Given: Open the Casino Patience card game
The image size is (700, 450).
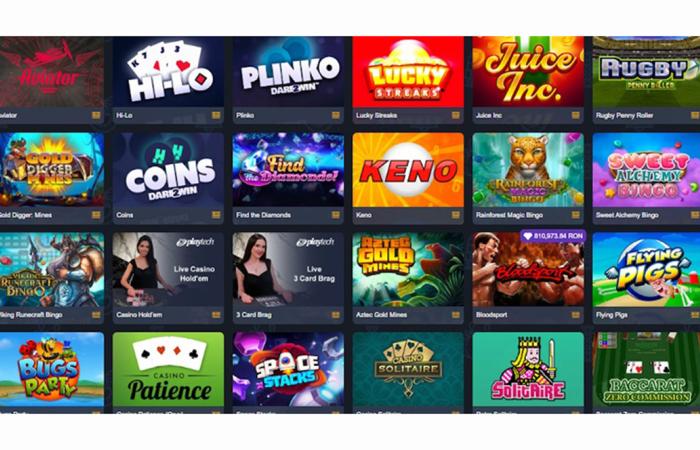Looking at the screenshot, I should (168, 369).
